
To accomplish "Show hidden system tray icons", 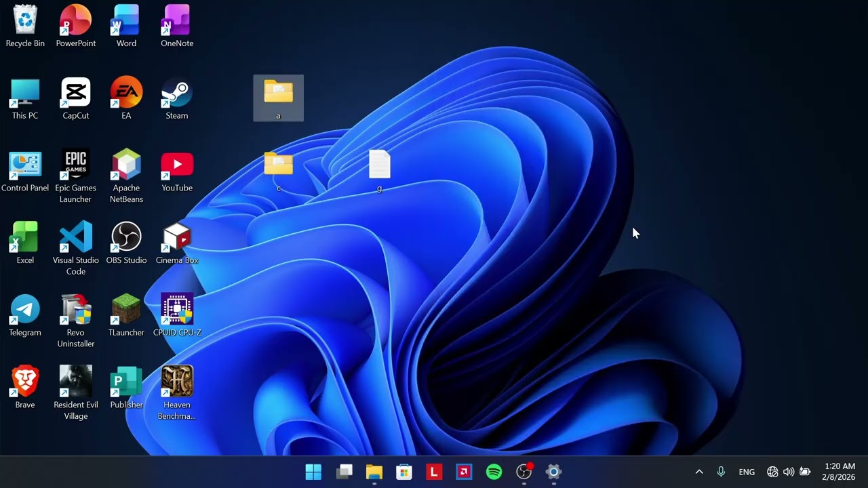I will click(x=699, y=472).
